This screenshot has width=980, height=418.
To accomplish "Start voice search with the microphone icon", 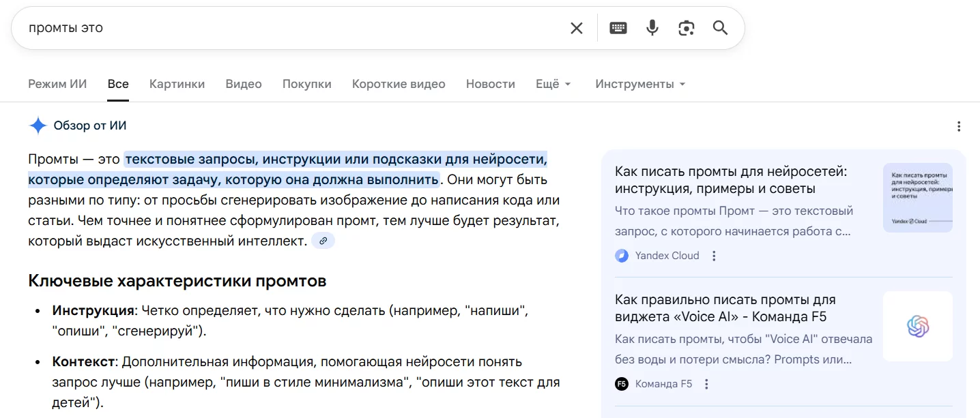I will click(652, 27).
